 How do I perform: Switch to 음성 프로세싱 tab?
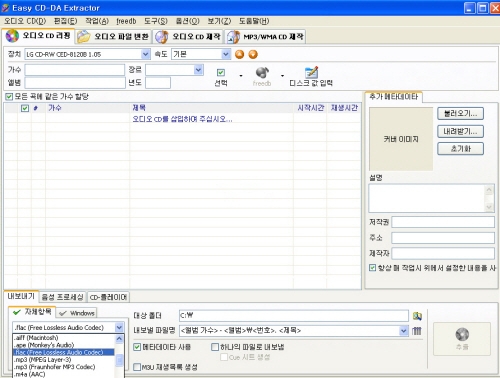pos(62,297)
